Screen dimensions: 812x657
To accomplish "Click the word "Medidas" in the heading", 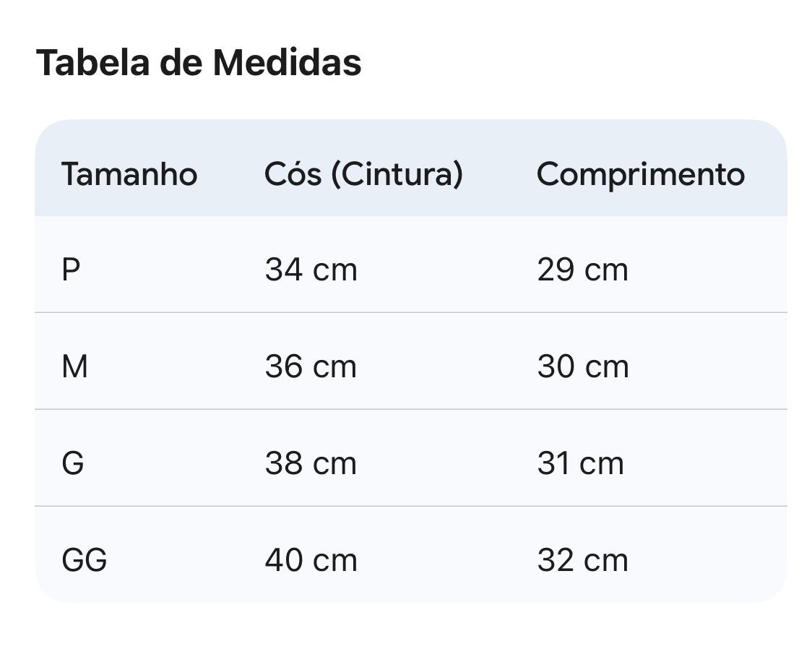I will click(x=287, y=62).
